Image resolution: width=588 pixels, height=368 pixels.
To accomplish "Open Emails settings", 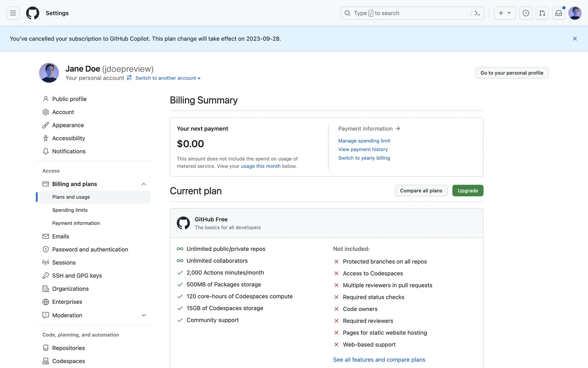I will click(95, 236).
